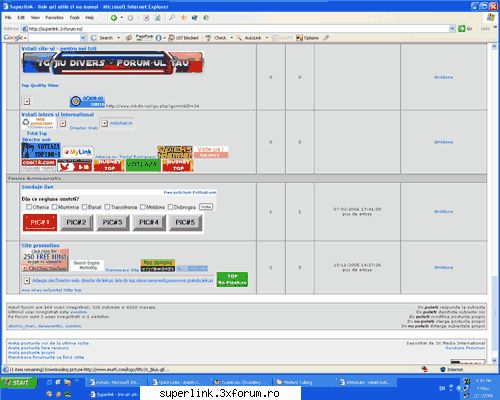Tick the Banat region checkbox

click(x=85, y=207)
